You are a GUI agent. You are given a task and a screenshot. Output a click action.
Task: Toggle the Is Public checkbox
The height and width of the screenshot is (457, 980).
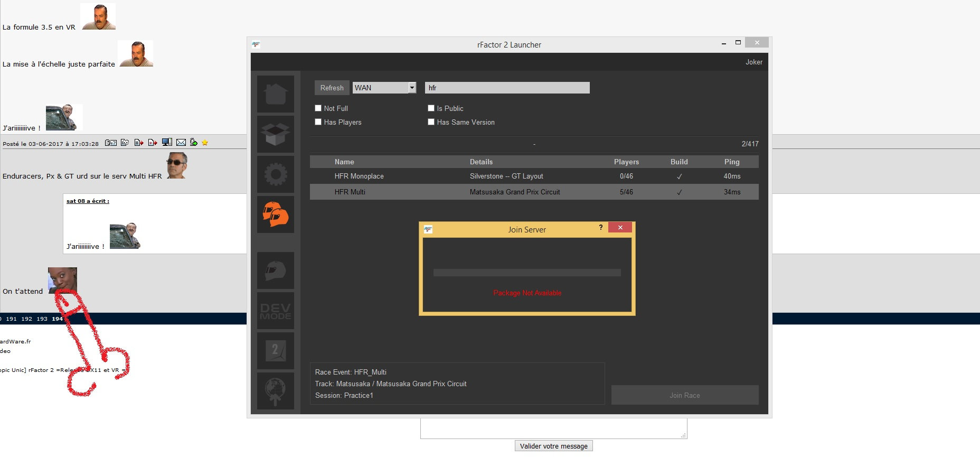coord(431,108)
